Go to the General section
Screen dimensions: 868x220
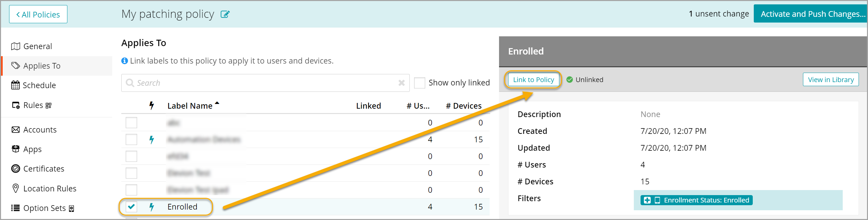point(37,46)
